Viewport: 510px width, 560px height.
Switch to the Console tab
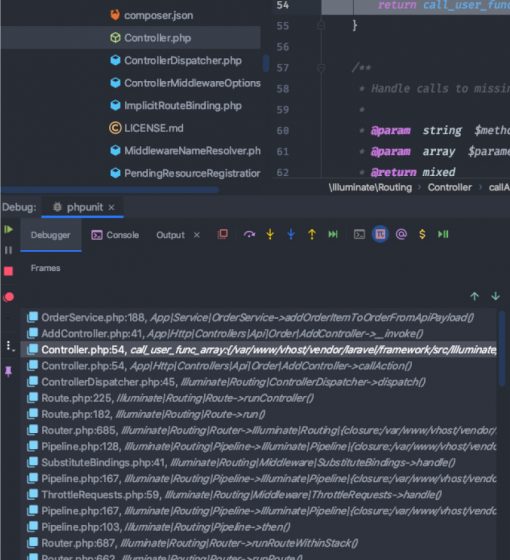115,235
